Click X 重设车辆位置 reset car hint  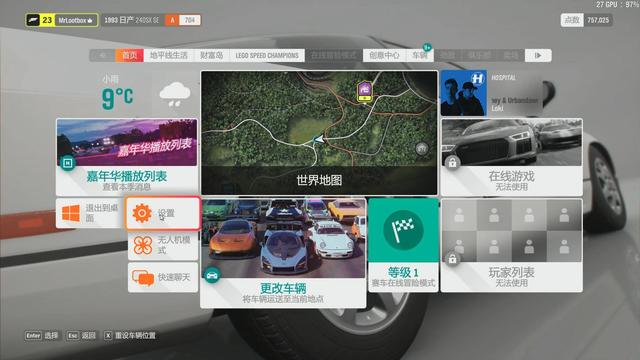click(130, 336)
